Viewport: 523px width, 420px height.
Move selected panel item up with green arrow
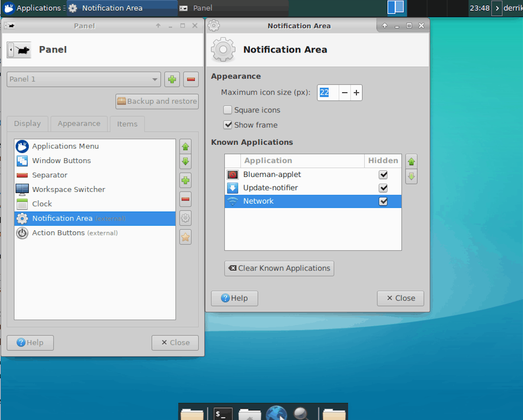coord(185,147)
